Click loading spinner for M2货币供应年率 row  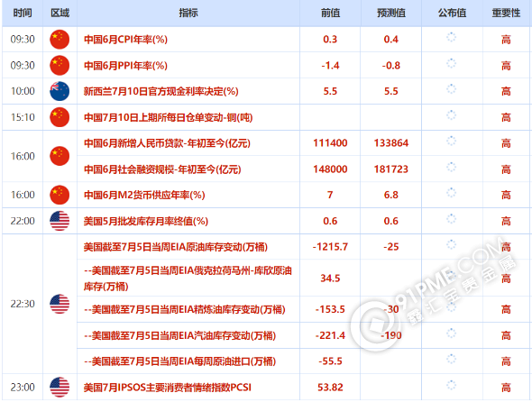451,193
